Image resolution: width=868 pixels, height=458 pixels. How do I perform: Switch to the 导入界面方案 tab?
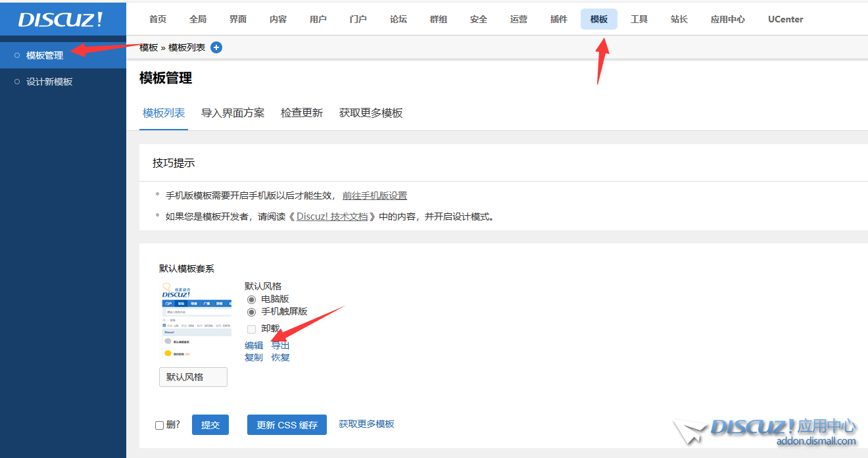(233, 113)
